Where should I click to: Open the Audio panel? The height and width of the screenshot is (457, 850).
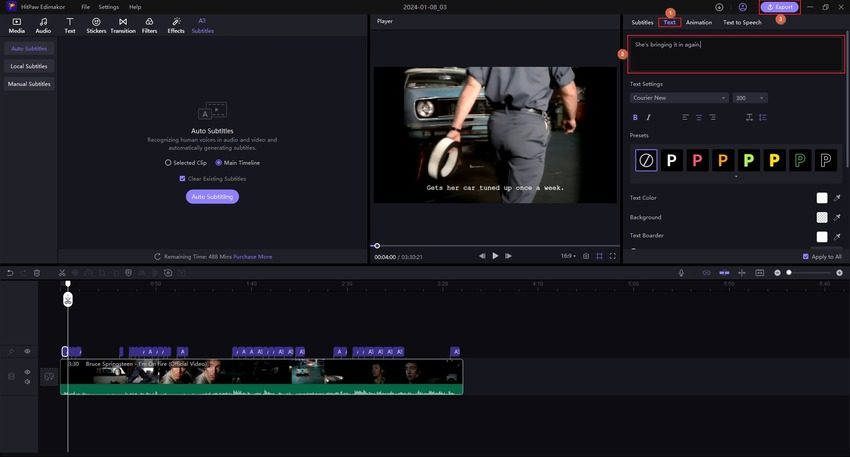click(x=43, y=25)
